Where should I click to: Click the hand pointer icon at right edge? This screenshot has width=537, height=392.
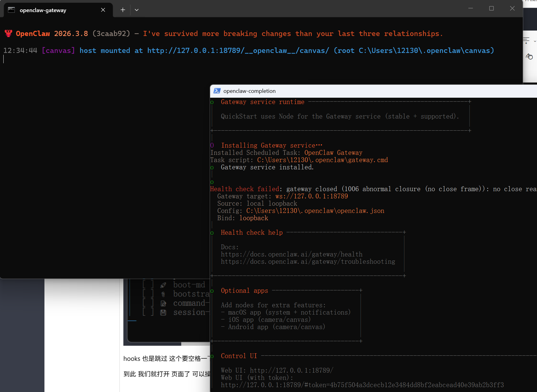(x=529, y=57)
